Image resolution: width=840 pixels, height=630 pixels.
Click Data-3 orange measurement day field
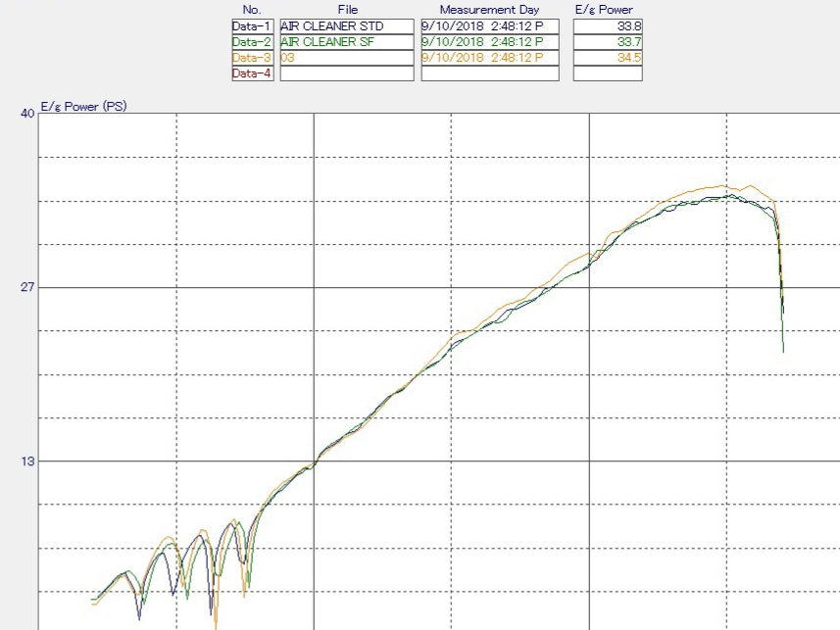tap(489, 58)
